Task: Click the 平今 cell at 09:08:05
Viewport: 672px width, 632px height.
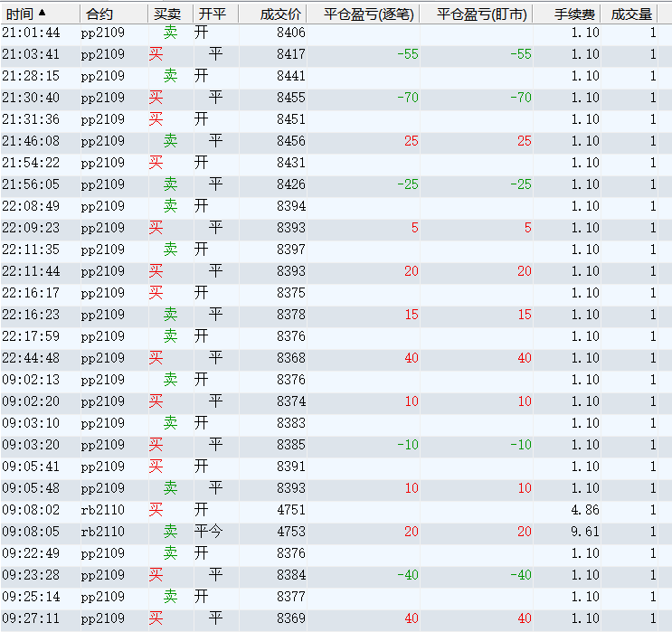Action: point(208,532)
